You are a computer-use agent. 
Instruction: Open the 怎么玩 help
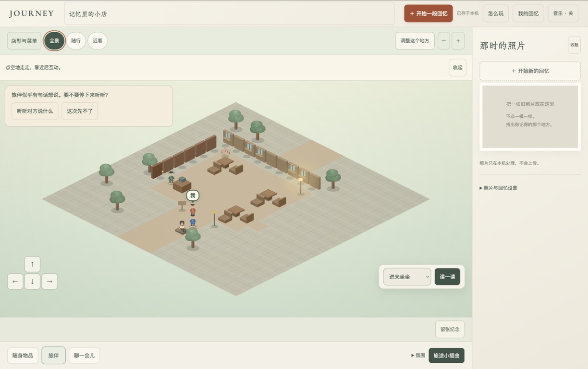496,13
